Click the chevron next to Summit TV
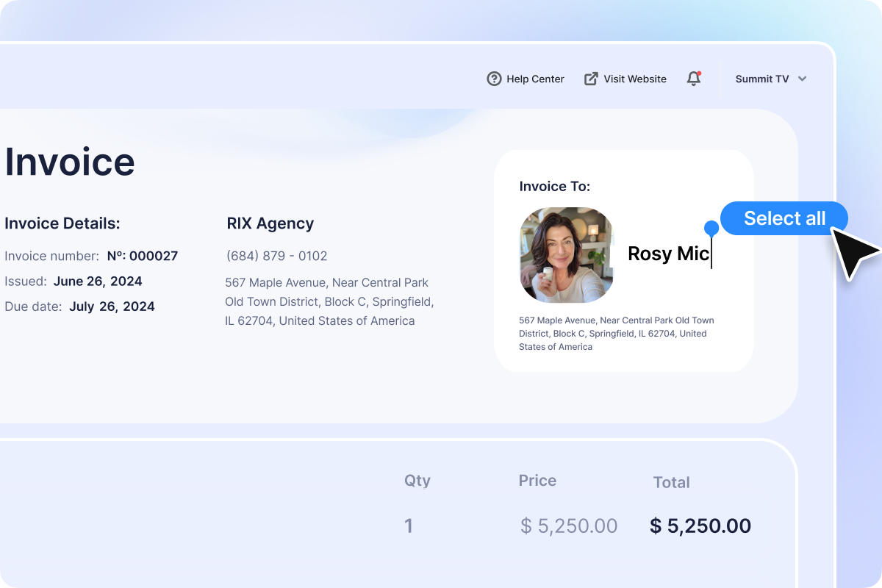The width and height of the screenshot is (882, 588). pyautogui.click(x=802, y=79)
